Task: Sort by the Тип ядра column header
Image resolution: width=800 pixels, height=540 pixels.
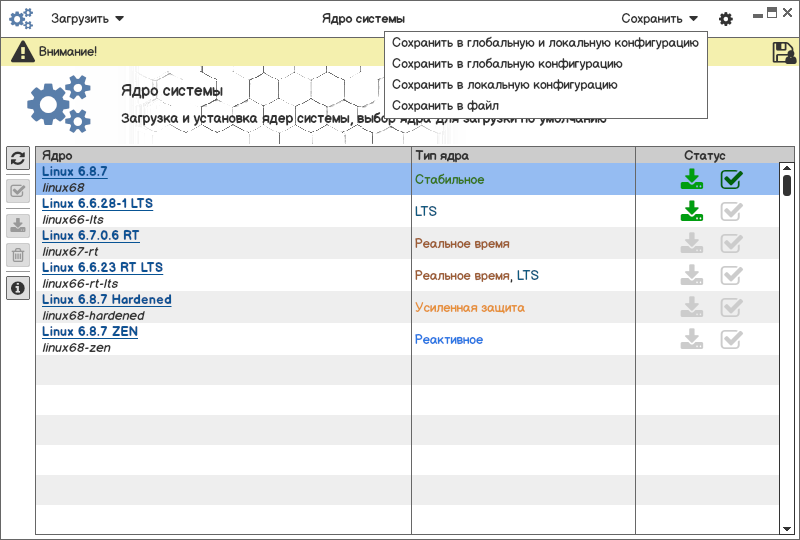Action: 523,155
